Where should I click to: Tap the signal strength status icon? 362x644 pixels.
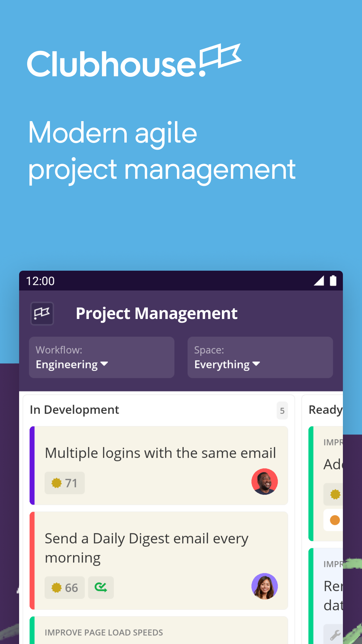(319, 281)
